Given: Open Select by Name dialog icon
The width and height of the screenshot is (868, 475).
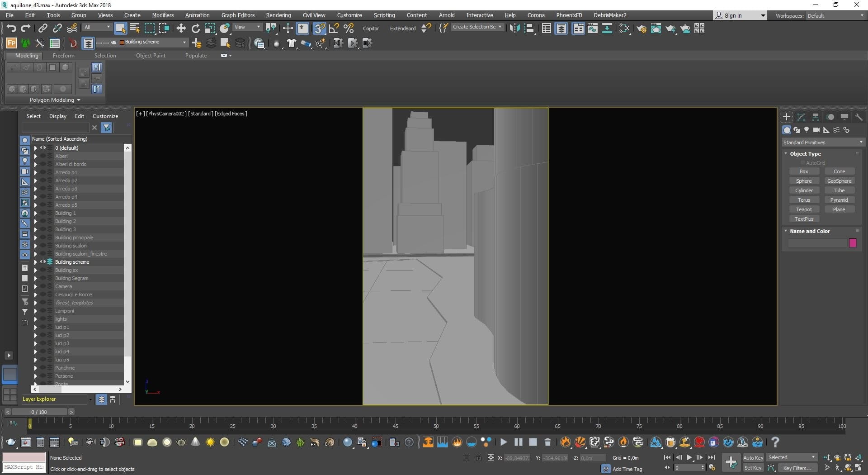Looking at the screenshot, I should coord(135,28).
